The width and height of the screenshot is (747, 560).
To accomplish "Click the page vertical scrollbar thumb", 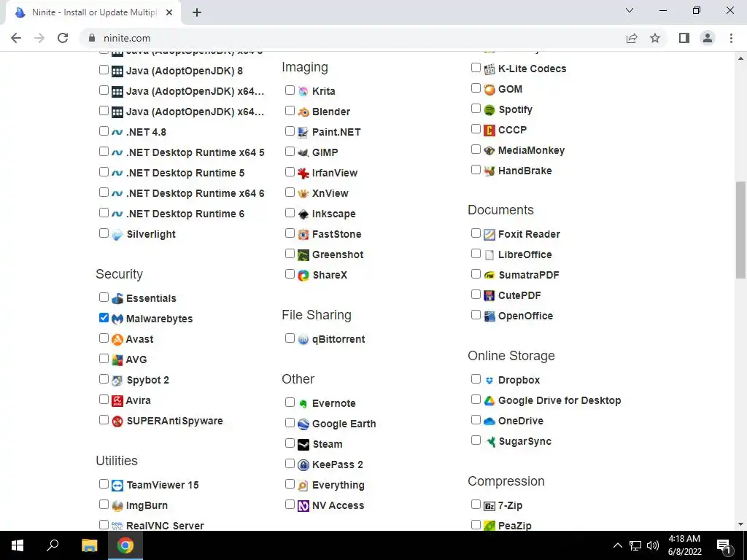I will point(740,230).
